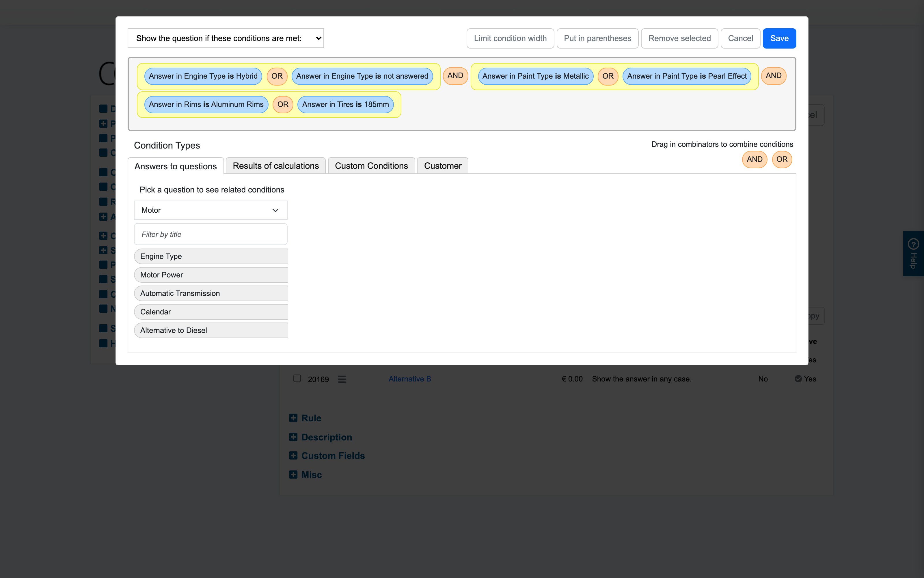Choose the Engine Type question
Viewport: 924px width, 578px height.
(211, 257)
